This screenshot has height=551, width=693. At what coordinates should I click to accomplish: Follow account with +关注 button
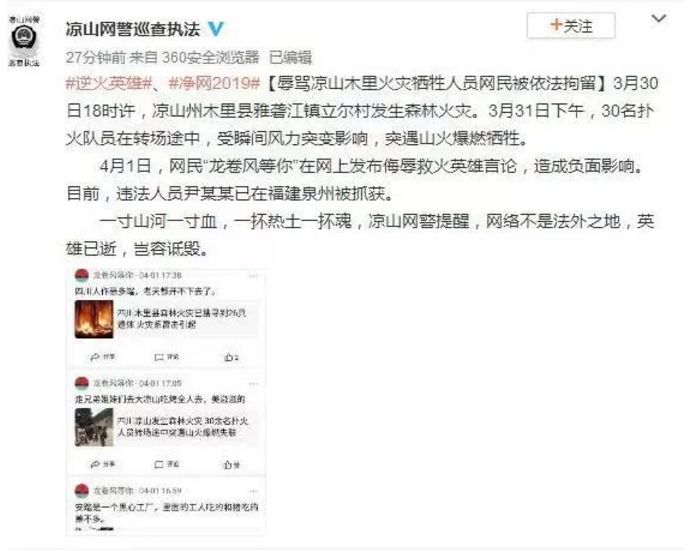[x=571, y=26]
